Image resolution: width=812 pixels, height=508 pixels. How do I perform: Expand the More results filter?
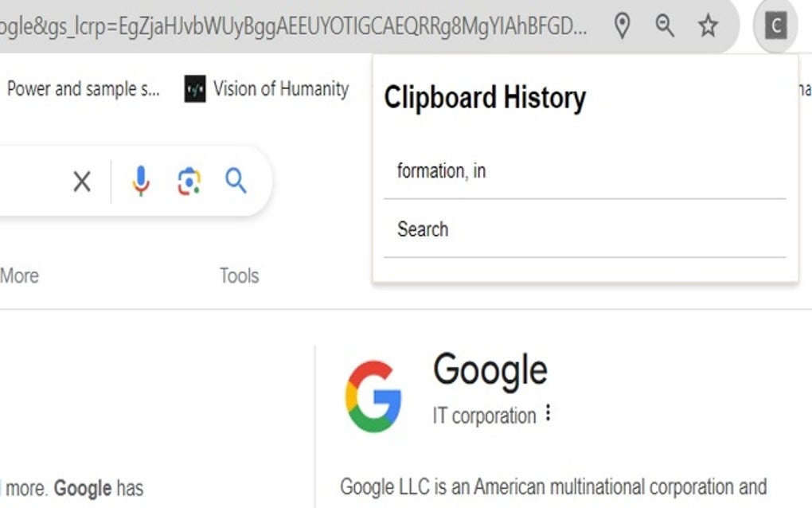pos(19,275)
